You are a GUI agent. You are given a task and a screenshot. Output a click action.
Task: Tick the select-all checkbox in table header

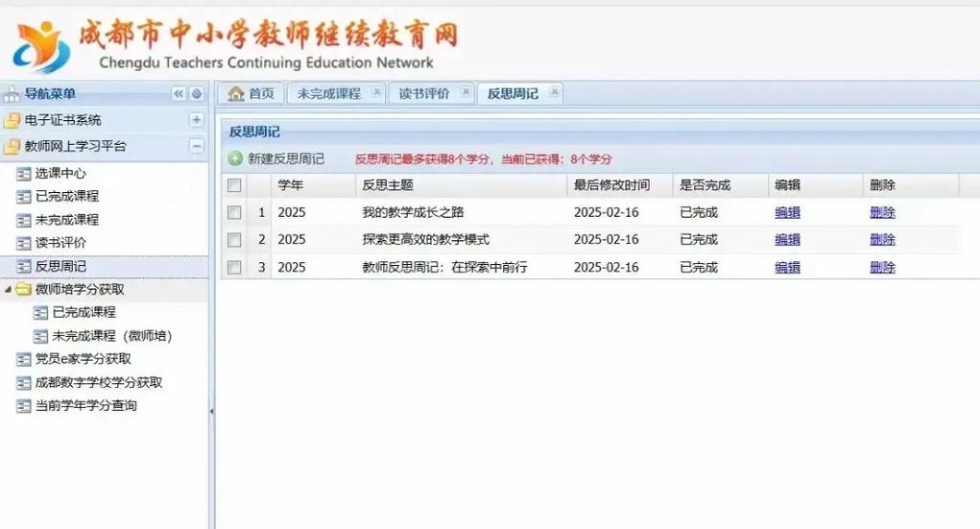[x=234, y=185]
